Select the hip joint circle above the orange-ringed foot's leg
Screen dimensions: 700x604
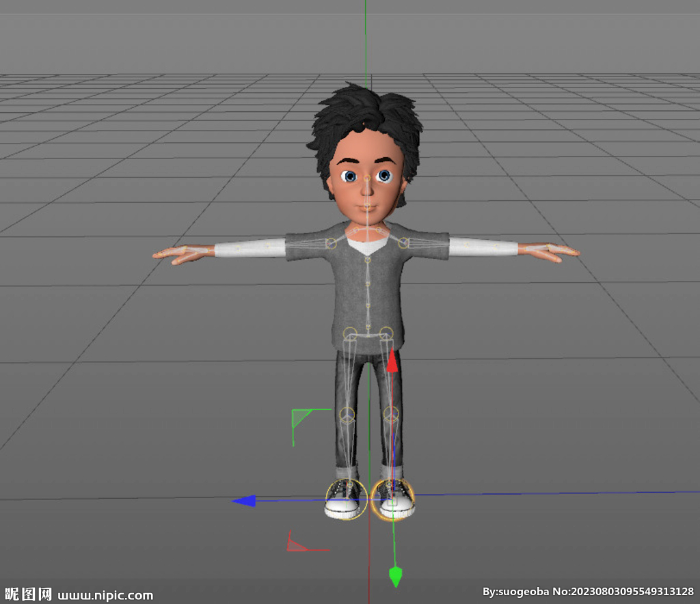386,333
